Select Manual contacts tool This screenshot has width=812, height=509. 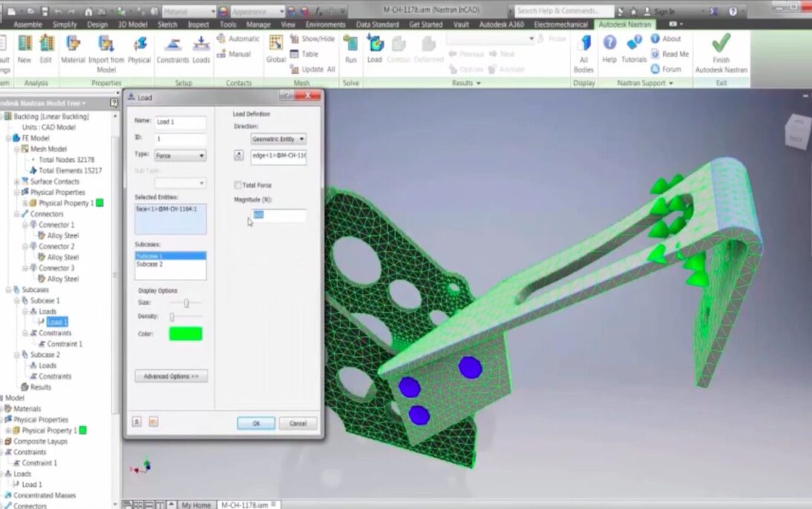point(234,54)
